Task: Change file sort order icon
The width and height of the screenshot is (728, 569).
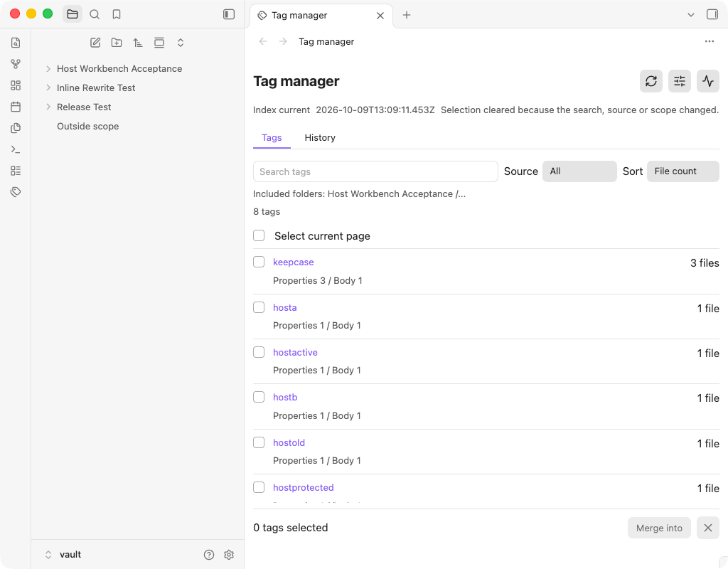Action: pyautogui.click(x=138, y=43)
